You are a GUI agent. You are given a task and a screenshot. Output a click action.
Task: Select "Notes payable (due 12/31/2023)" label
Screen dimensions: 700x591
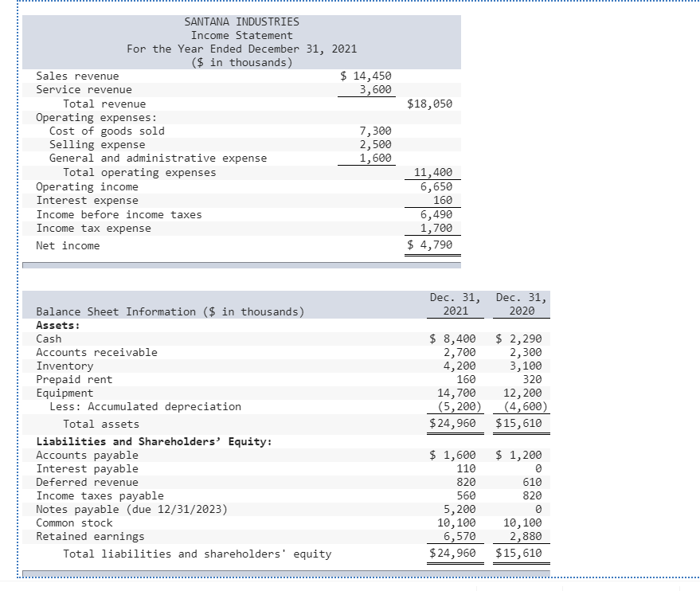[x=131, y=509]
